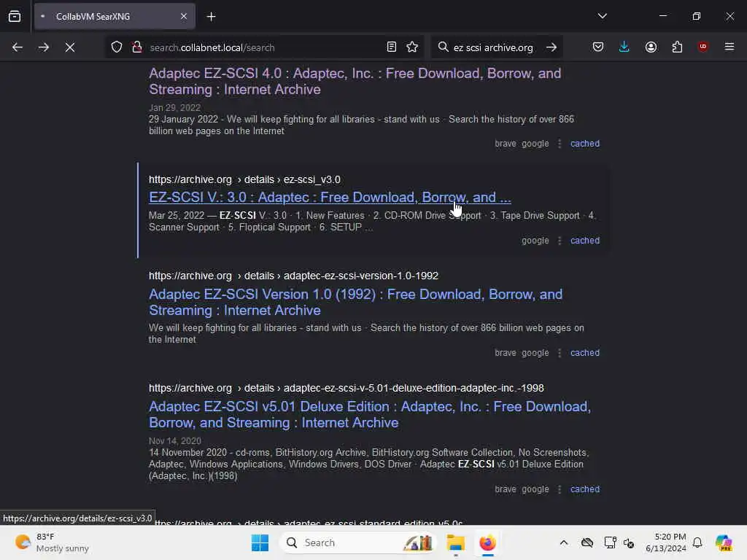The image size is (747, 560).
Task: Switch to Firefox in the taskbar
Action: (487, 542)
